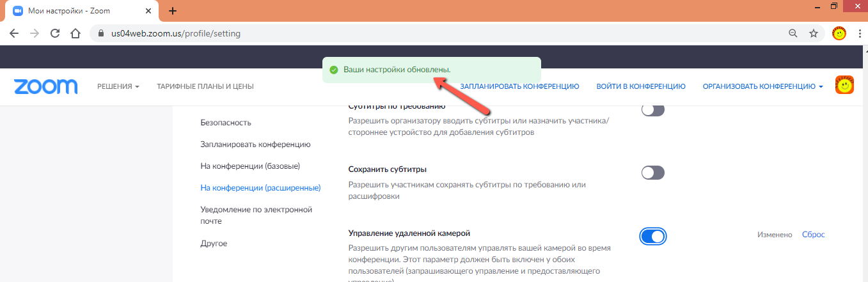
Task: Click the 'Изменено' status label
Action: click(x=775, y=235)
